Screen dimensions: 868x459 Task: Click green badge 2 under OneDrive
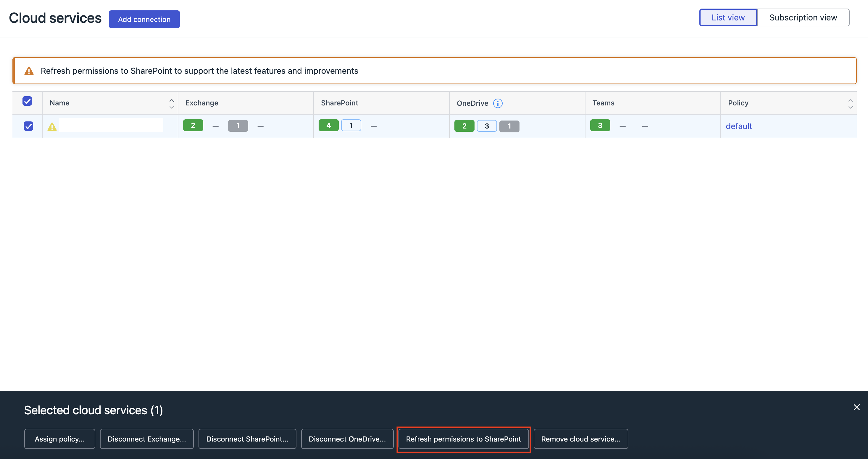[x=464, y=126]
